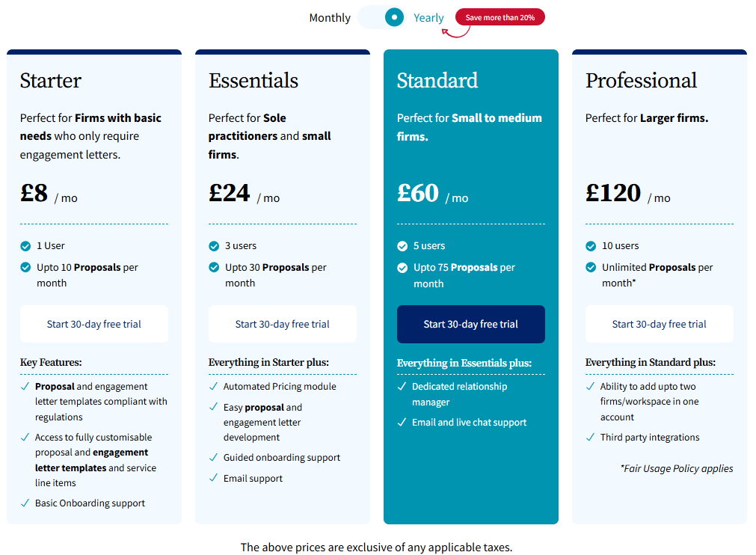This screenshot has height=555, width=756.
Task: Click the check icon beside "10 users" in Professional
Action: [x=591, y=245]
